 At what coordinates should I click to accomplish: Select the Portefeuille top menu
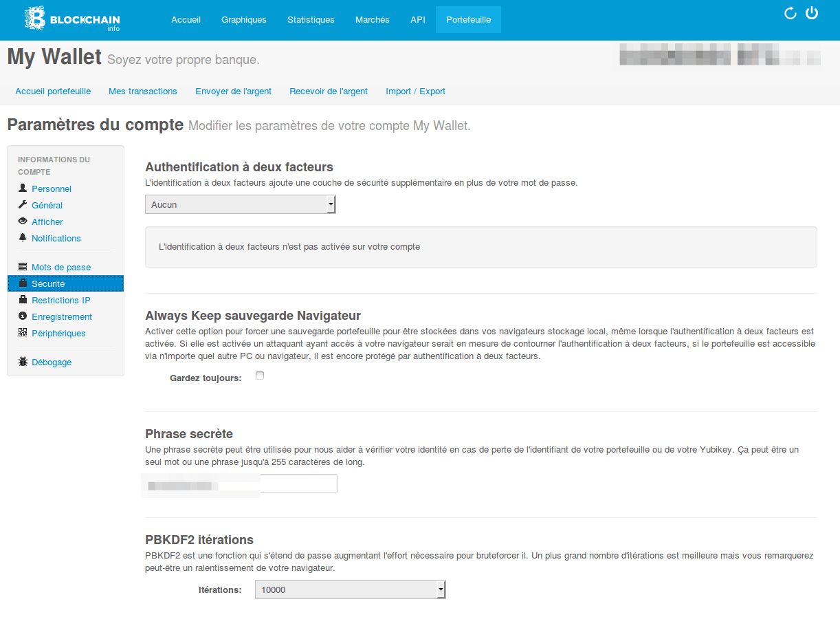point(469,19)
